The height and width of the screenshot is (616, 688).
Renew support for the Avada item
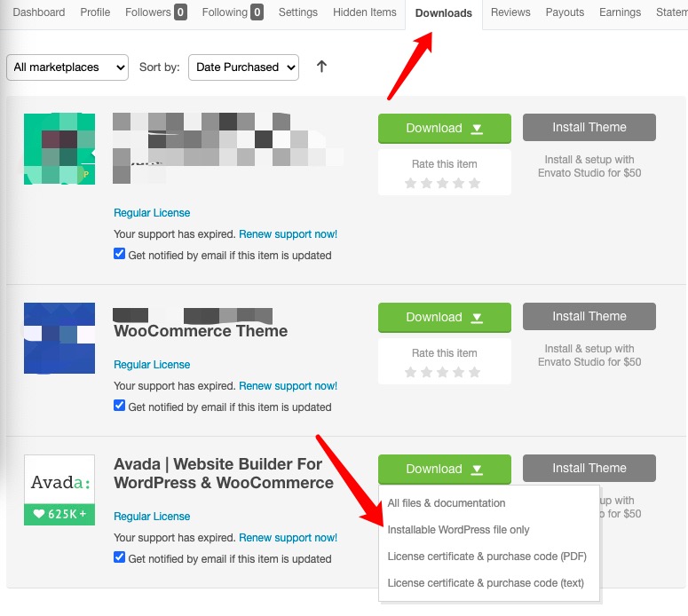point(288,538)
